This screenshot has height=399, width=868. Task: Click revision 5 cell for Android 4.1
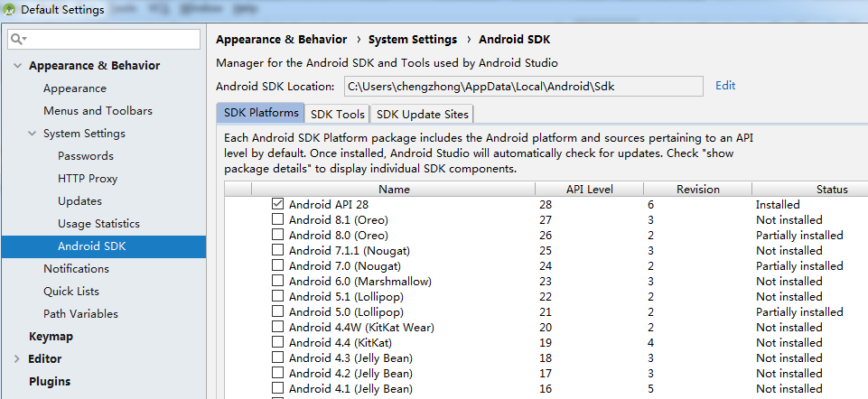(650, 388)
